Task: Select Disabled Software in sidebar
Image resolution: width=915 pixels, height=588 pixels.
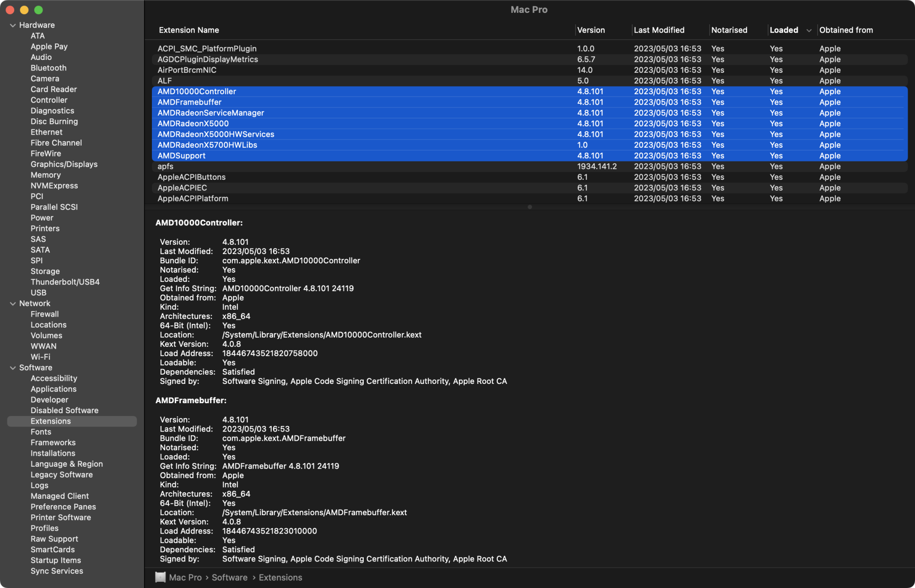Action: (65, 410)
